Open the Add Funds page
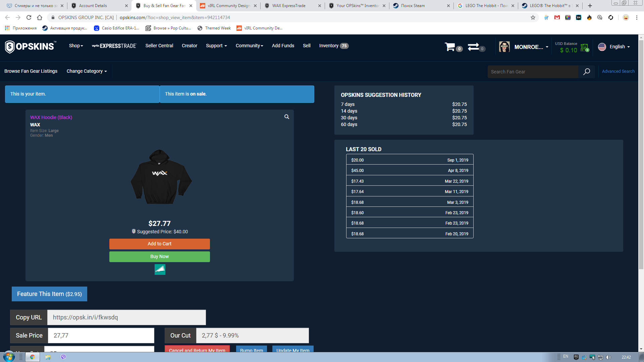The image size is (644, 362). (x=283, y=46)
